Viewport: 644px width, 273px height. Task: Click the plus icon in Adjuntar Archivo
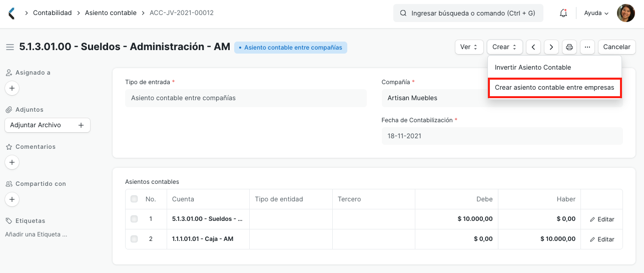tap(81, 125)
